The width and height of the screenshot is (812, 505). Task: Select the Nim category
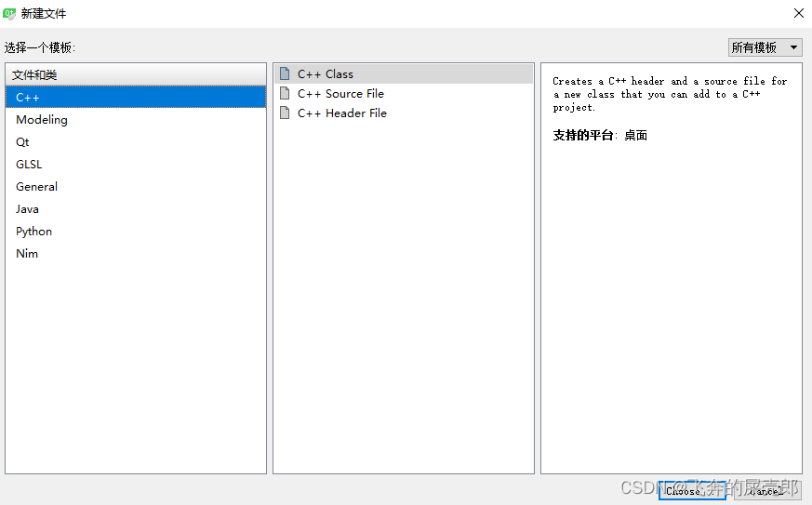click(136, 253)
